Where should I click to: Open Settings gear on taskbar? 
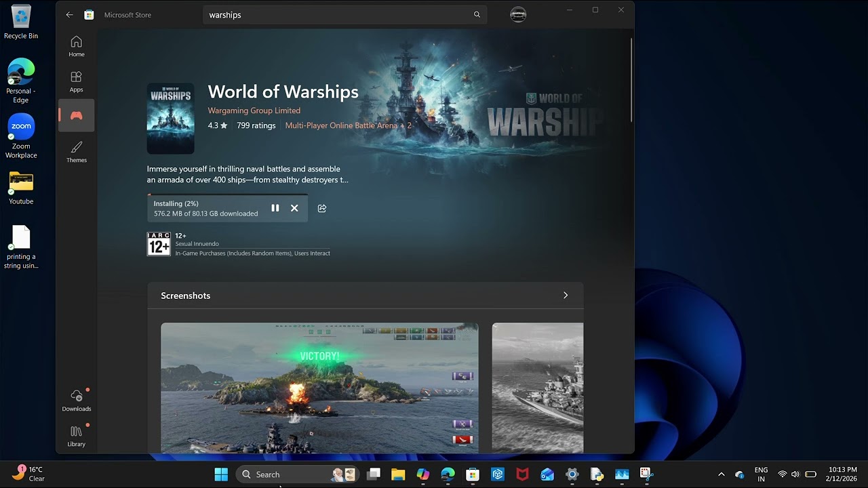click(x=572, y=474)
